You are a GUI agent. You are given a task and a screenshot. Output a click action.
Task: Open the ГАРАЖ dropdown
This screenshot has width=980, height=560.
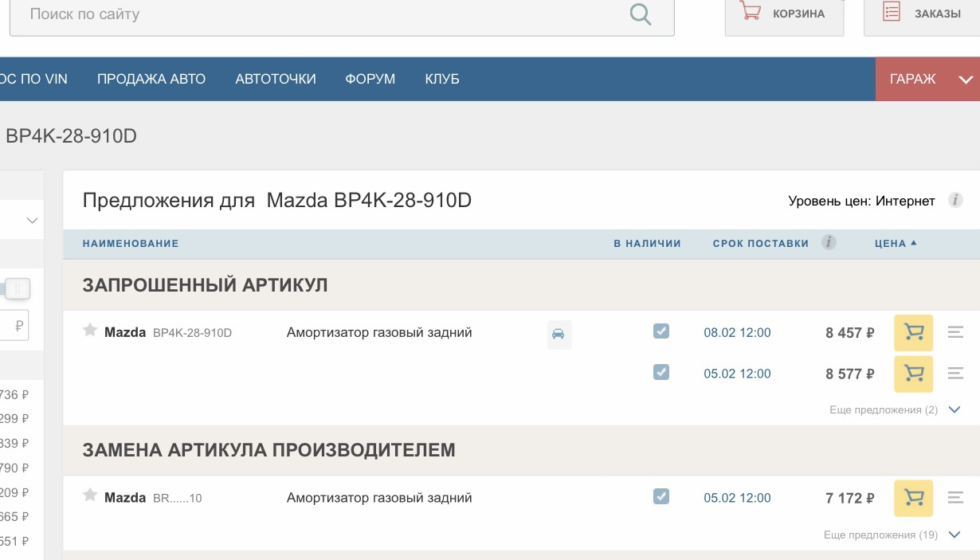click(x=927, y=79)
